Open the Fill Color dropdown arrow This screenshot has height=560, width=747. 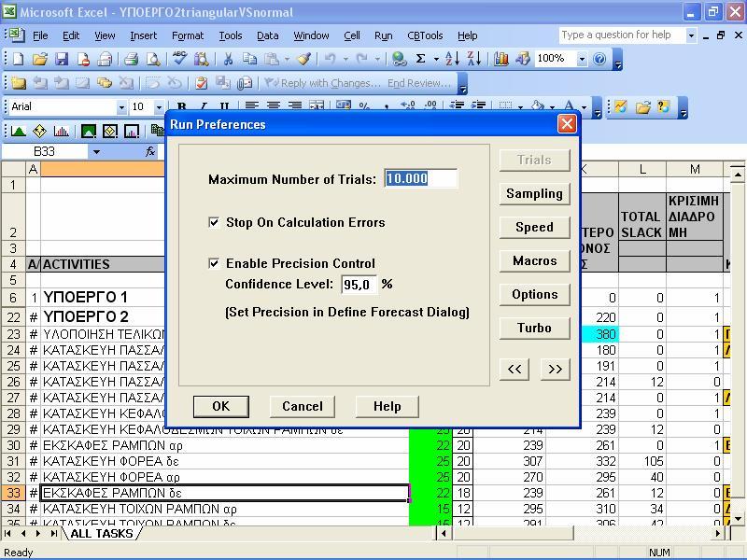[552, 107]
